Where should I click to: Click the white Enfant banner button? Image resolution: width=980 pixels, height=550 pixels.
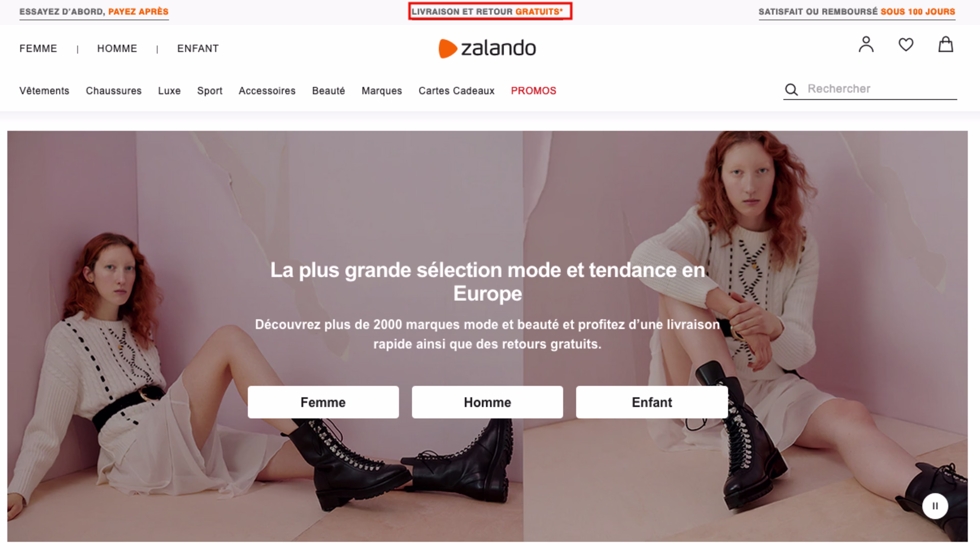(x=652, y=402)
